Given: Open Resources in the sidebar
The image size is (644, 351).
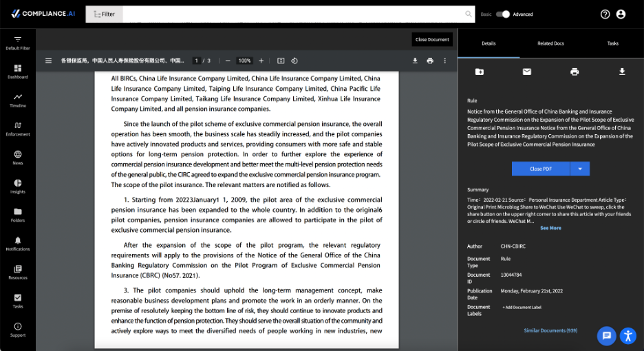Looking at the screenshot, I should click(18, 273).
